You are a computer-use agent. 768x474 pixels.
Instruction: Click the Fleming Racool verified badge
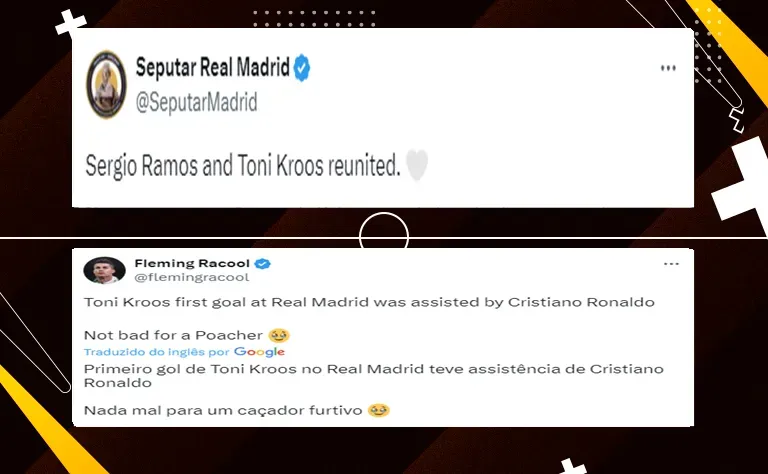point(263,263)
